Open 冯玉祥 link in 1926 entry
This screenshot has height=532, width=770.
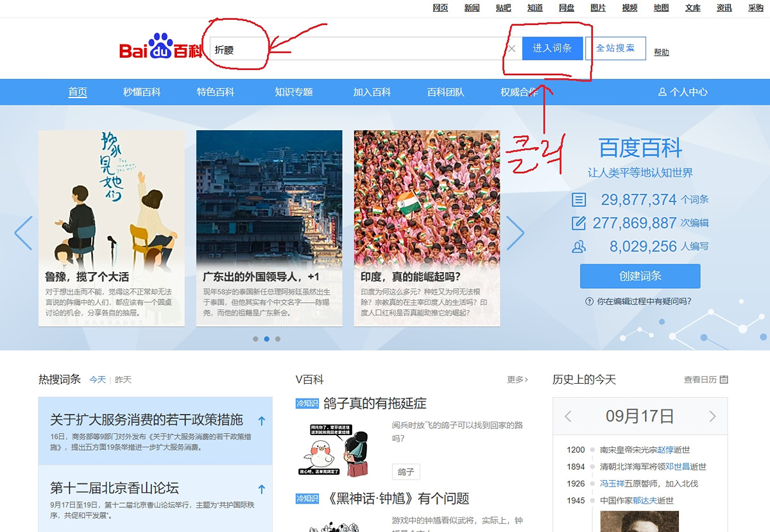point(612,483)
